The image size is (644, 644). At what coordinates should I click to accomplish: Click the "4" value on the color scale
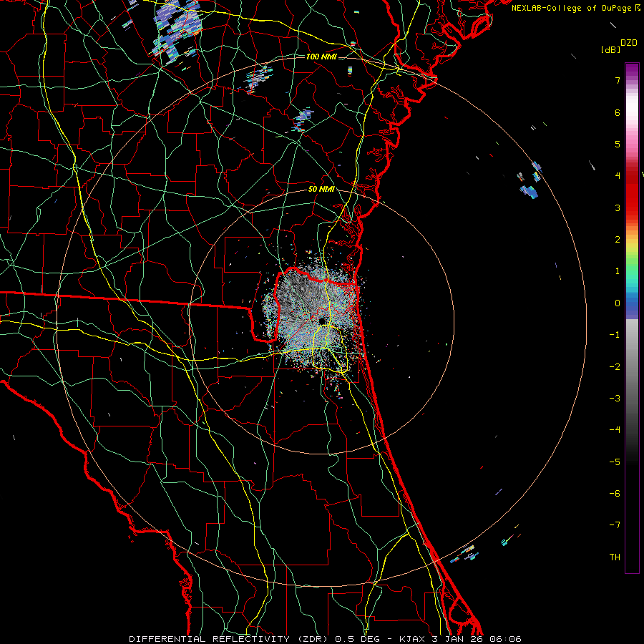[618, 176]
